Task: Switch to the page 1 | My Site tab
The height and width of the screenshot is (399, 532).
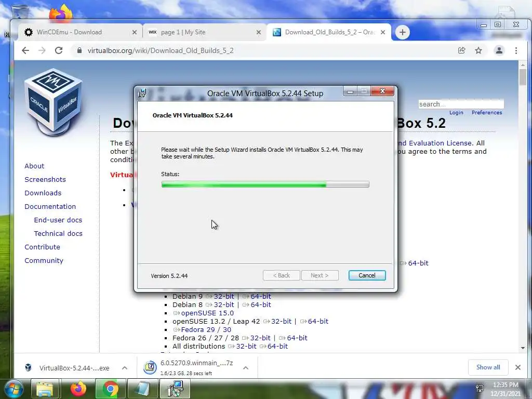Action: coord(204,32)
